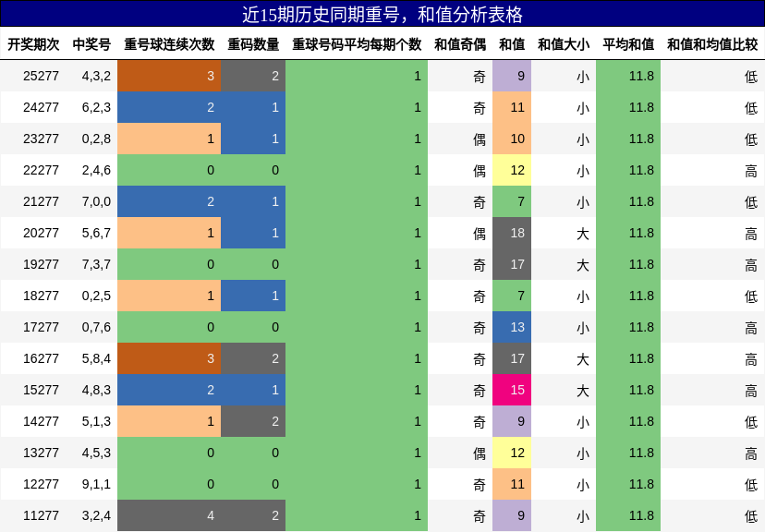Select period cell 17277
This screenshot has height=532, width=765.
(x=41, y=327)
